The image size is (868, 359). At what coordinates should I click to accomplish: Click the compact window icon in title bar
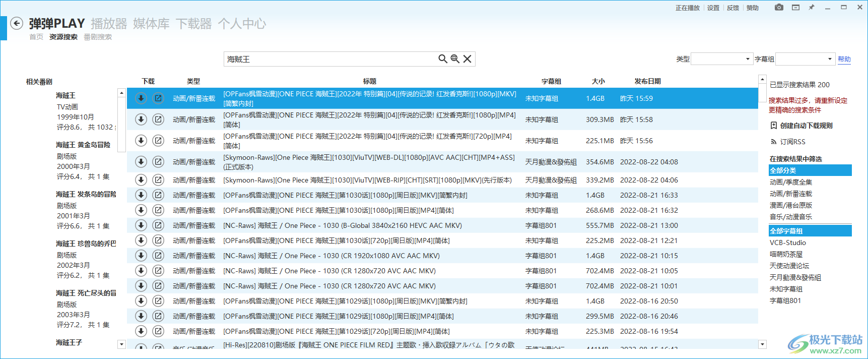[796, 8]
